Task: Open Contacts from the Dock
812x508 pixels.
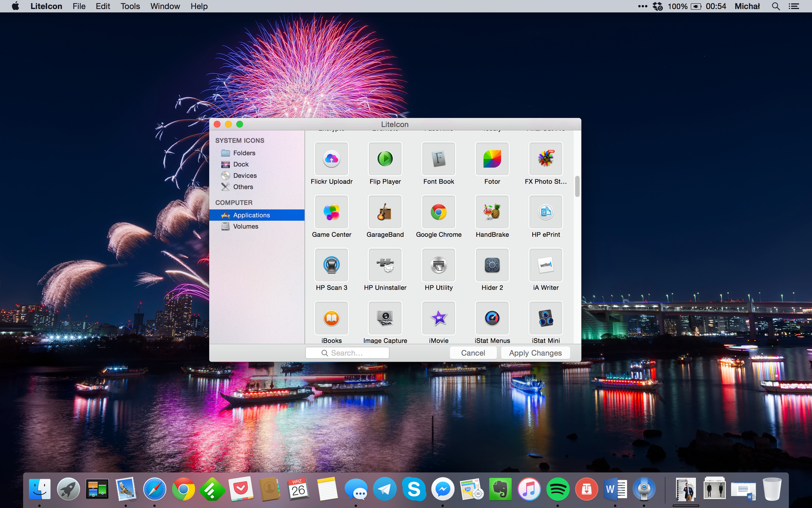Action: click(270, 490)
